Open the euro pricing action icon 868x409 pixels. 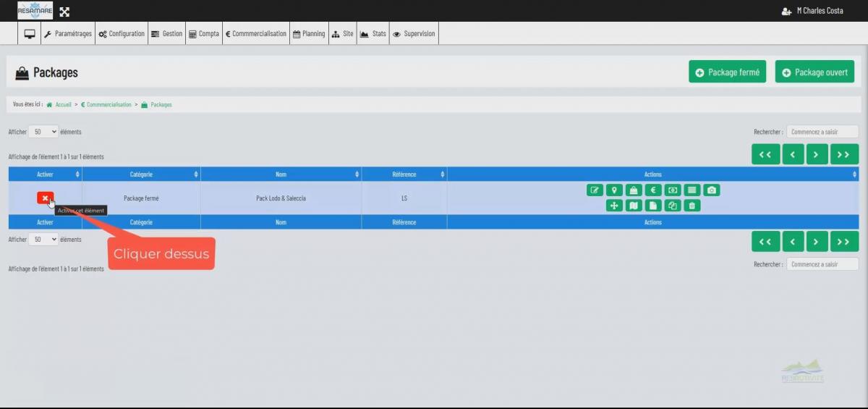click(653, 190)
